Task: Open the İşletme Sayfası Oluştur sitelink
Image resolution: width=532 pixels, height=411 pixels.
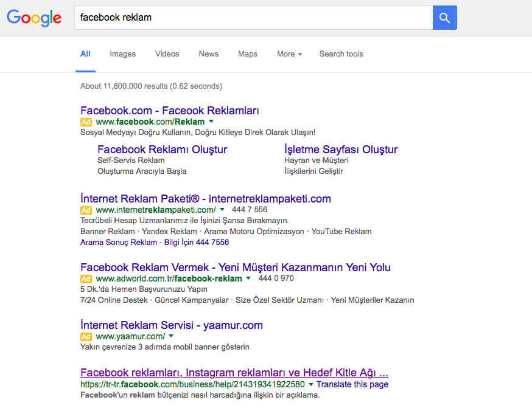Action: coord(341,150)
